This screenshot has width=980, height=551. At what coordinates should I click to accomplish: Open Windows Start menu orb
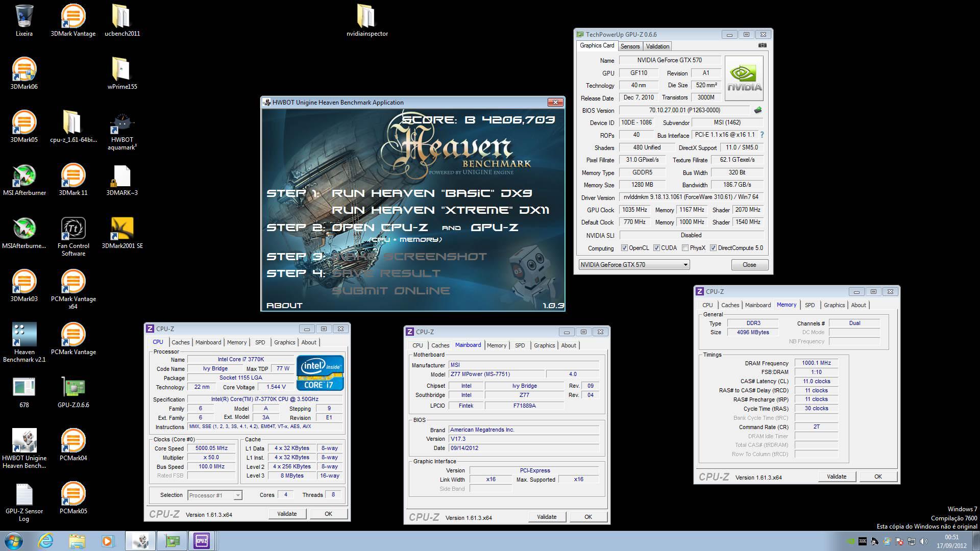click(x=13, y=541)
